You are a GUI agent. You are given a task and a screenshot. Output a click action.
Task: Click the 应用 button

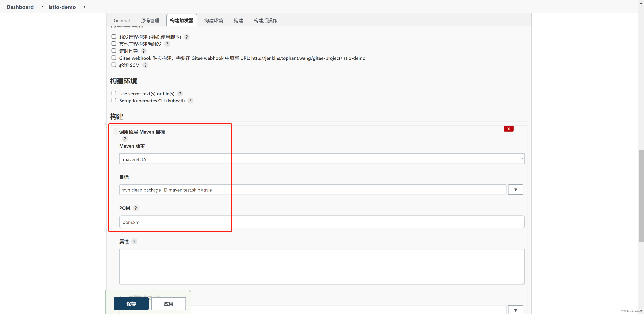coord(169,304)
